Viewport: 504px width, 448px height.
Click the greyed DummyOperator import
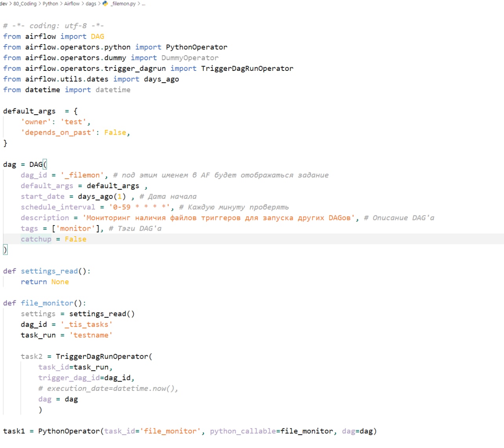[x=190, y=57]
